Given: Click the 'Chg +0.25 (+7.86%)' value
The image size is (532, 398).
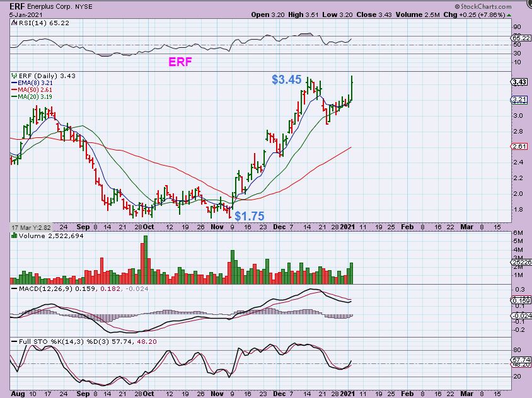Looking at the screenshot, I should point(474,15).
